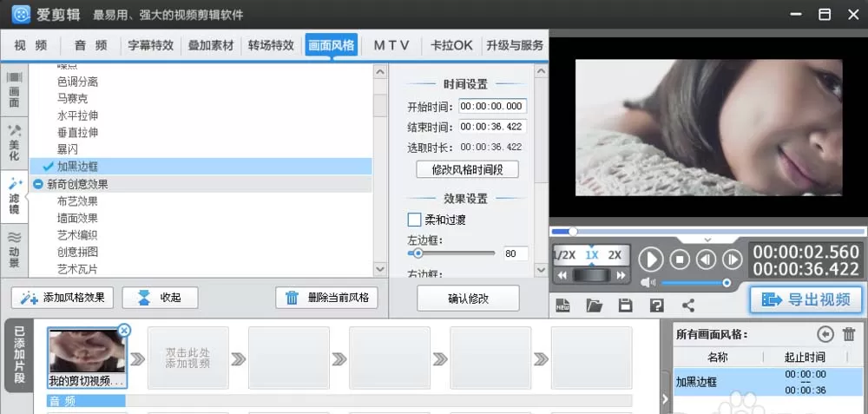Enable the 柔和过渡 checkbox
This screenshot has height=414, width=868.
click(x=414, y=220)
